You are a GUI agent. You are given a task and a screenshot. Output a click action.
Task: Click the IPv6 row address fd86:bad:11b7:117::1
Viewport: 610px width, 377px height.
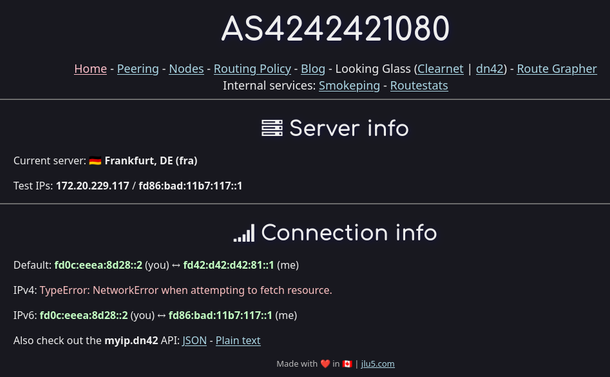tap(220, 316)
